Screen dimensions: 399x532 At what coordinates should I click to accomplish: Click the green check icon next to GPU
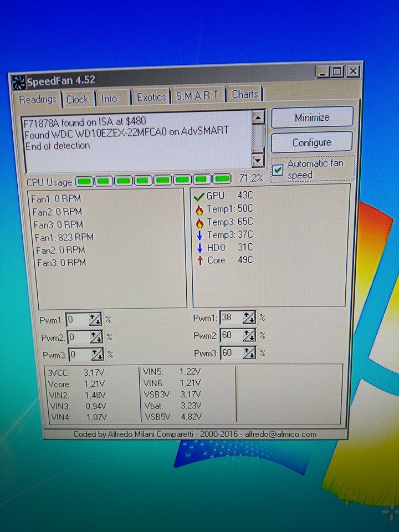coord(199,196)
